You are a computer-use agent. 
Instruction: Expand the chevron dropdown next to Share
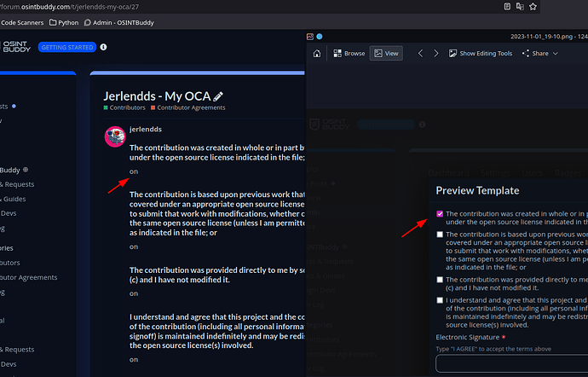(556, 54)
